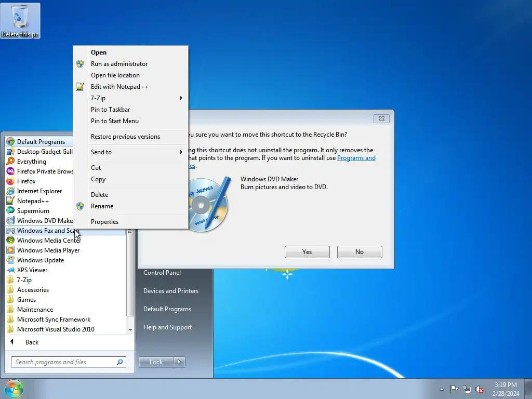
Task: Choose Delete from the context menu
Action: (x=130, y=195)
